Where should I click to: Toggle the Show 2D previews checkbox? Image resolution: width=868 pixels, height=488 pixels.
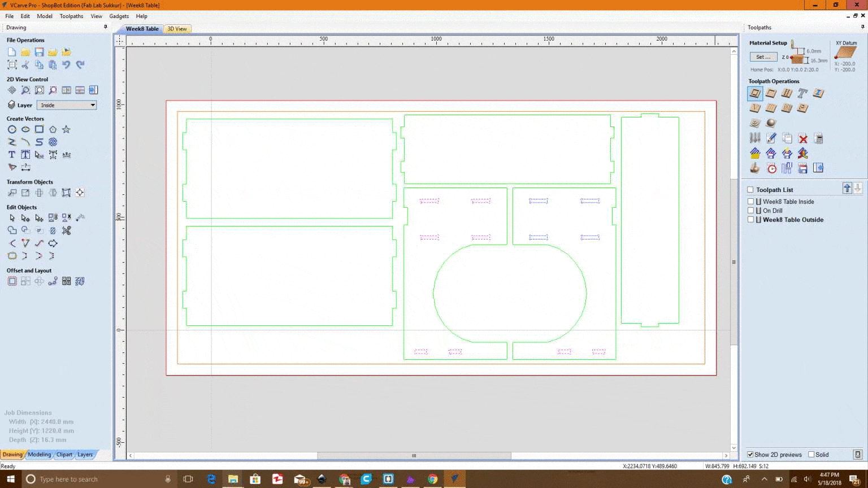pyautogui.click(x=750, y=455)
